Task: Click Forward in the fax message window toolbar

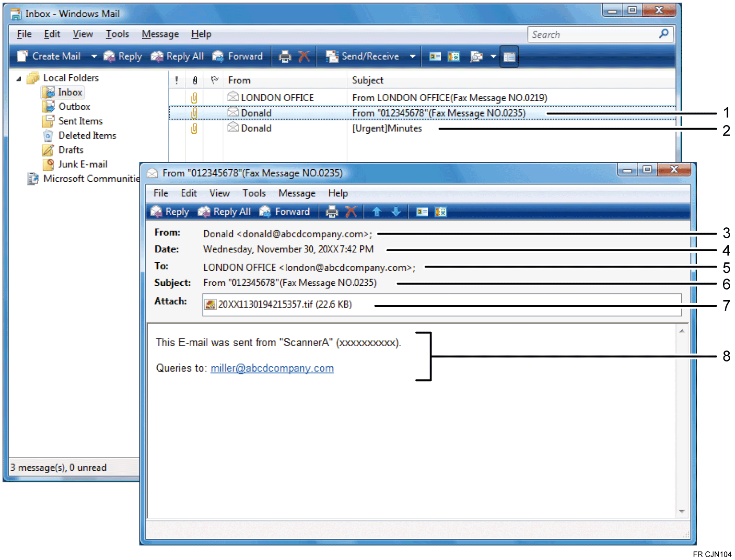Action: pyautogui.click(x=285, y=211)
